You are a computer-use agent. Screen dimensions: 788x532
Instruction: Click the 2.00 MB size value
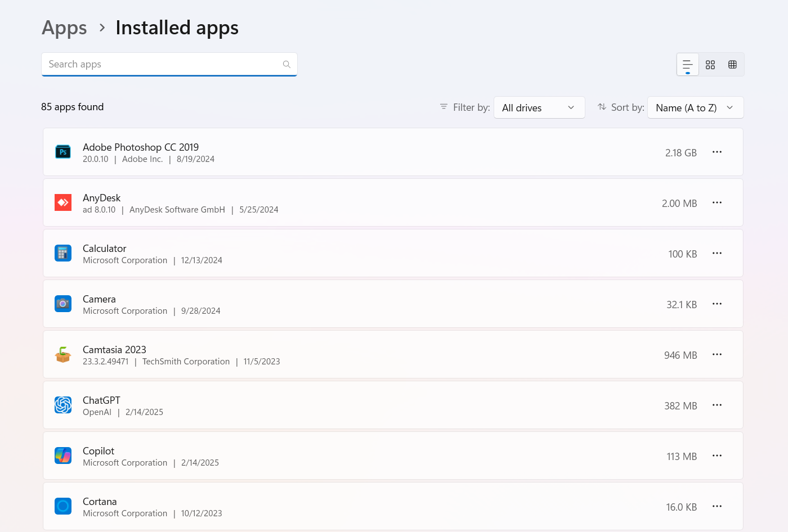679,204
